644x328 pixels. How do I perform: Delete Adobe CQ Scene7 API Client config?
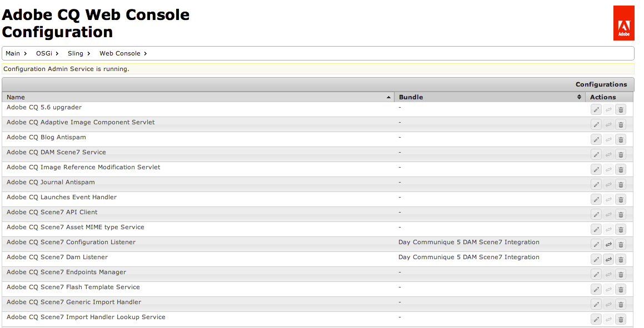(x=621, y=214)
